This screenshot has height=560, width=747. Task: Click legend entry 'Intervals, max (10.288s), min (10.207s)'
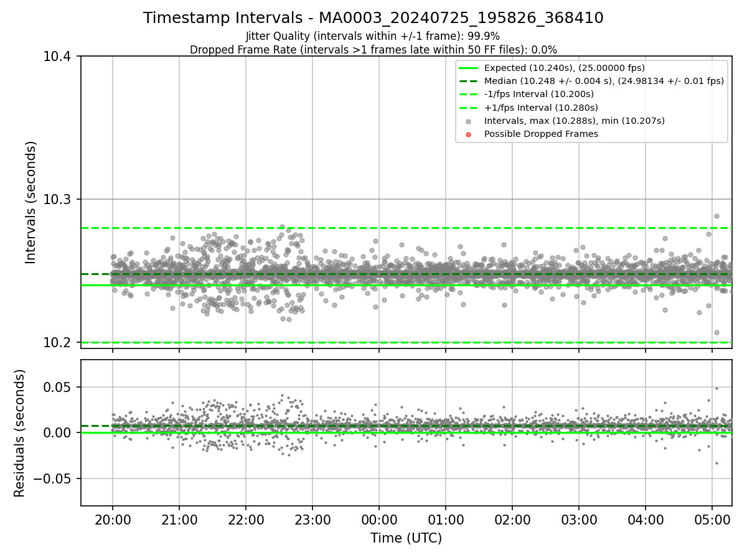point(574,121)
